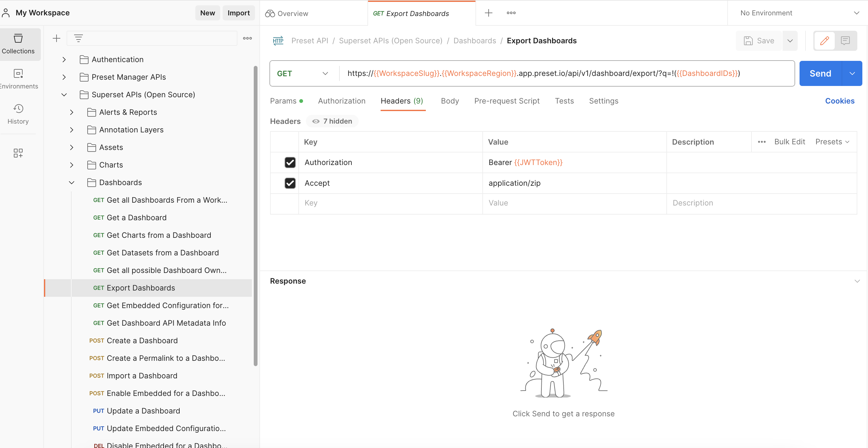Open the Collections panel in the sidebar
Screen dimensions: 868x448
(x=18, y=44)
